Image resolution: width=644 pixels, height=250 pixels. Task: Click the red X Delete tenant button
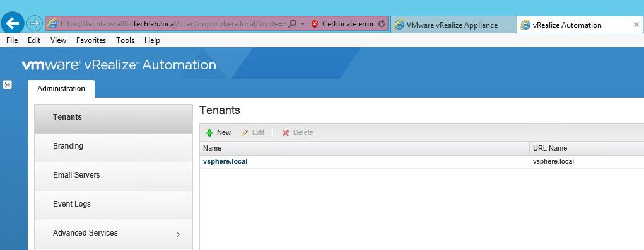tap(298, 132)
